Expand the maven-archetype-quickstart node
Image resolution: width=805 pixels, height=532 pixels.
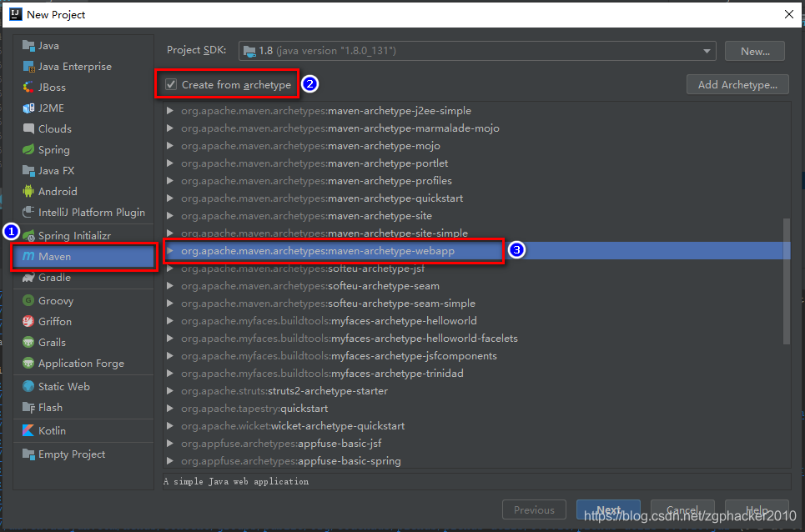pos(170,198)
